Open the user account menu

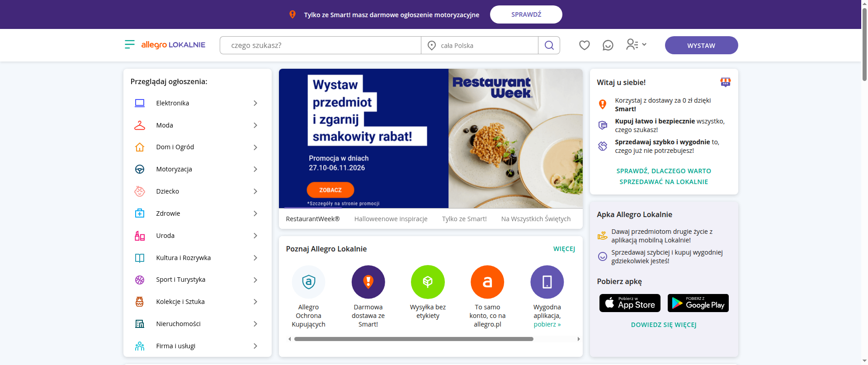pyautogui.click(x=636, y=44)
